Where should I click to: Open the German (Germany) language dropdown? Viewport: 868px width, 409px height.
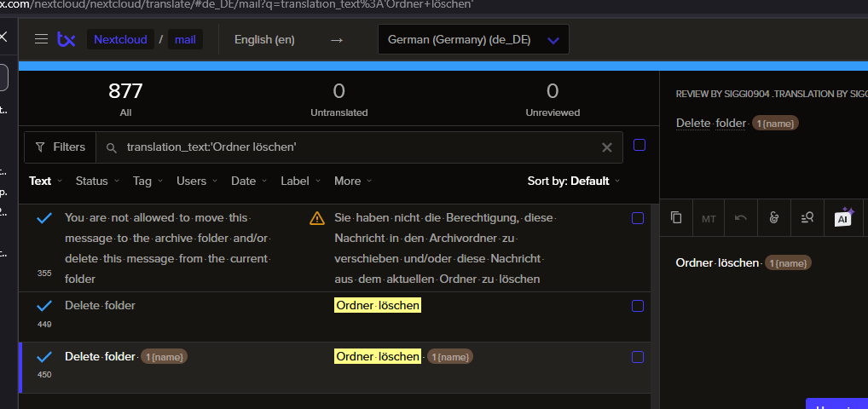tap(473, 39)
